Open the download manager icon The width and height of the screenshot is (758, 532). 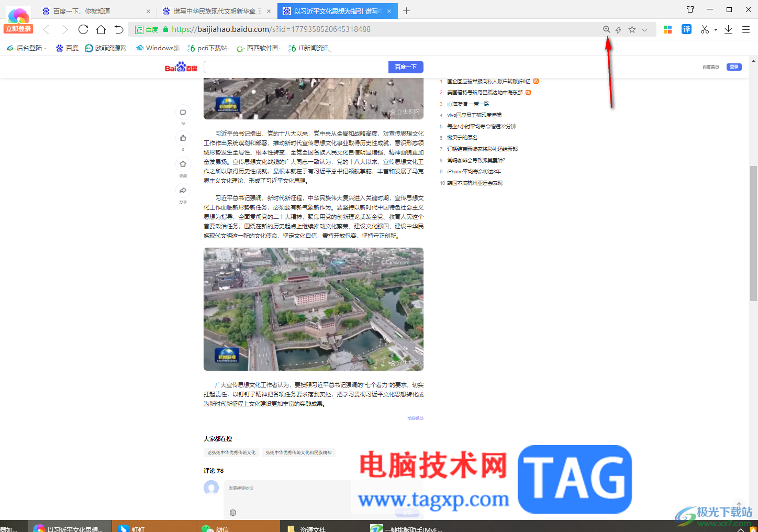[728, 29]
